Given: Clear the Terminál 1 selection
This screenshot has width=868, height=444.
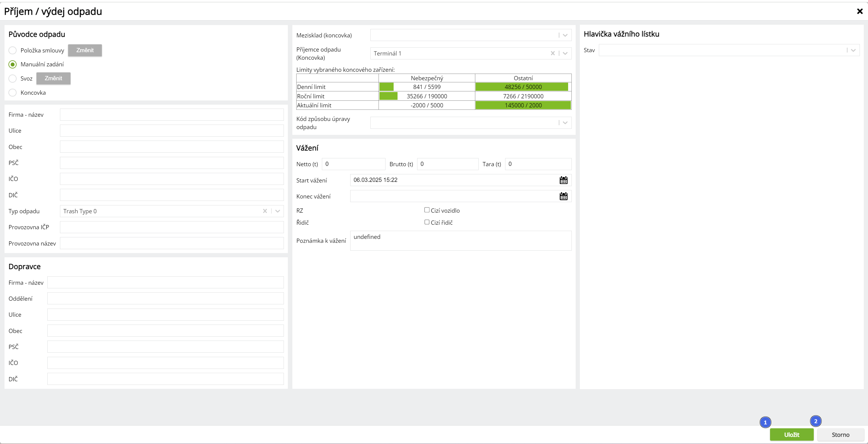Looking at the screenshot, I should pos(553,53).
